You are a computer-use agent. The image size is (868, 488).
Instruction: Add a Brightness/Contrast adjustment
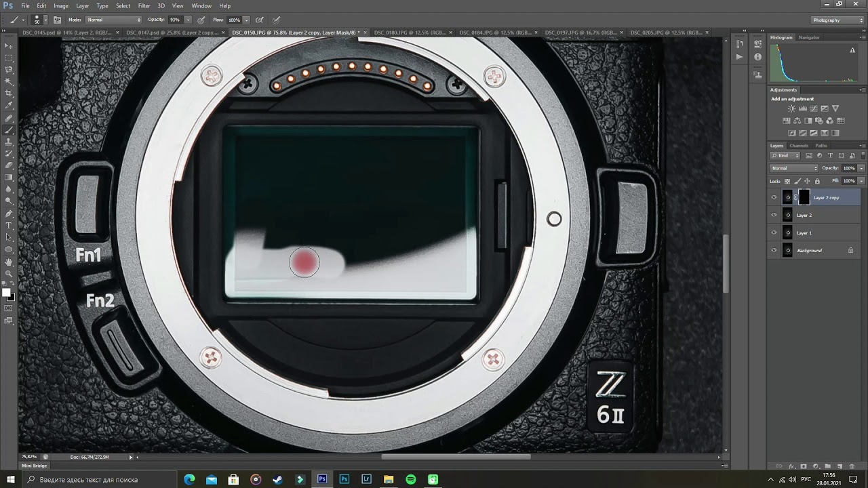791,108
